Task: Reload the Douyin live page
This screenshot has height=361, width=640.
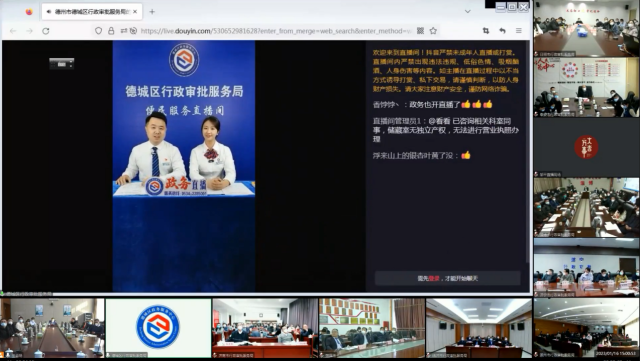Action: pos(46,31)
